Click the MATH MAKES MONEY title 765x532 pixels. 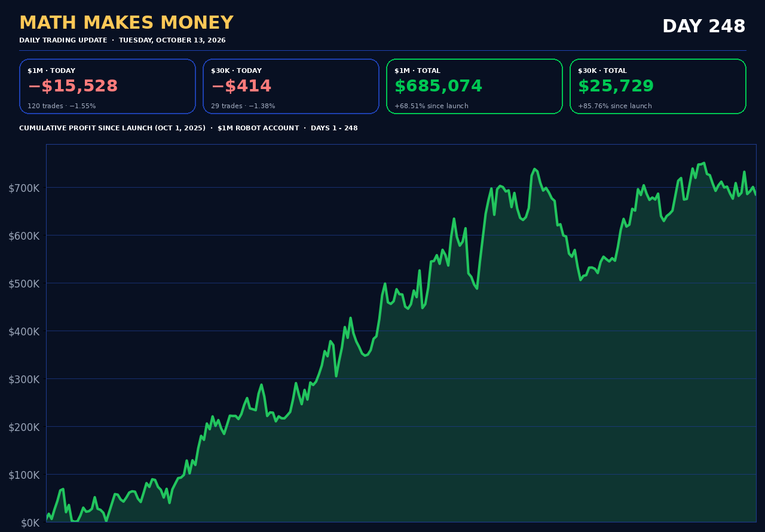(x=126, y=23)
